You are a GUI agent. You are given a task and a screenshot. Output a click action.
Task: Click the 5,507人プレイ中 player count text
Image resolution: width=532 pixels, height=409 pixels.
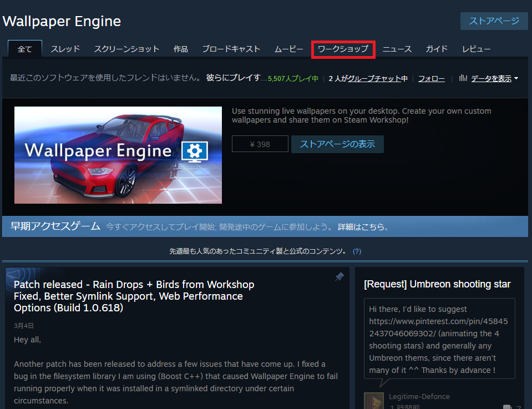[x=293, y=79]
